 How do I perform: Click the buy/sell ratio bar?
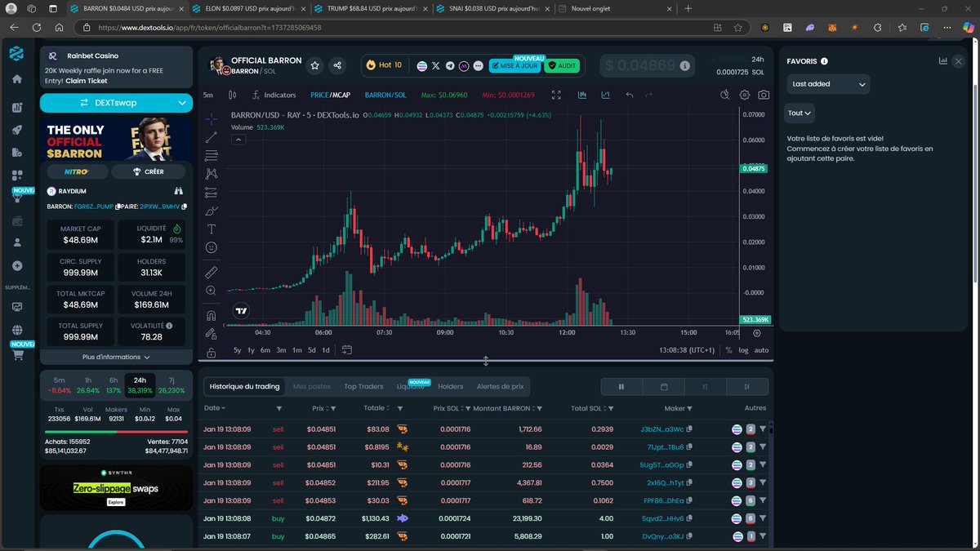pos(116,433)
